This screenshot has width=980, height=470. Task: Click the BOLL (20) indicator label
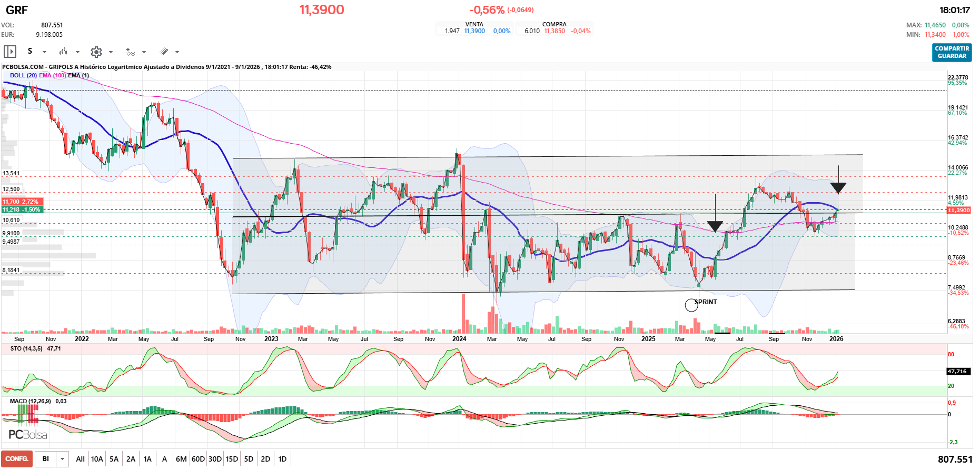coord(23,75)
